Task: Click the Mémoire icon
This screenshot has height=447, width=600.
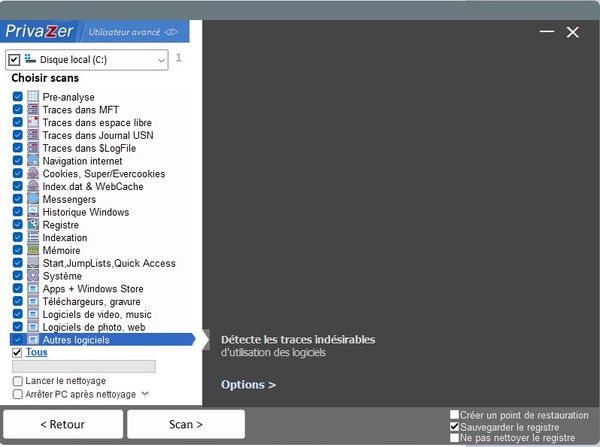Action: click(33, 251)
